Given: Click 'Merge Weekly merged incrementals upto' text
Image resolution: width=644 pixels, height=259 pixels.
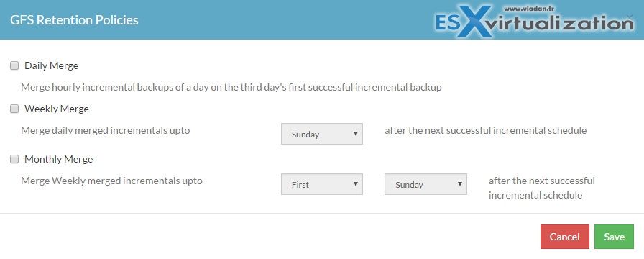Looking at the screenshot, I should (111, 181).
